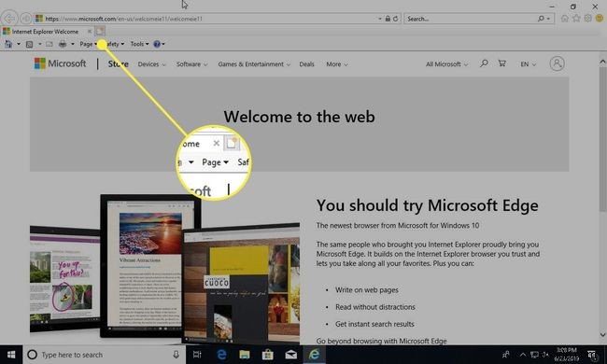Click the Read Mail icon in command bar
This screenshot has height=364, width=607.
49,44
